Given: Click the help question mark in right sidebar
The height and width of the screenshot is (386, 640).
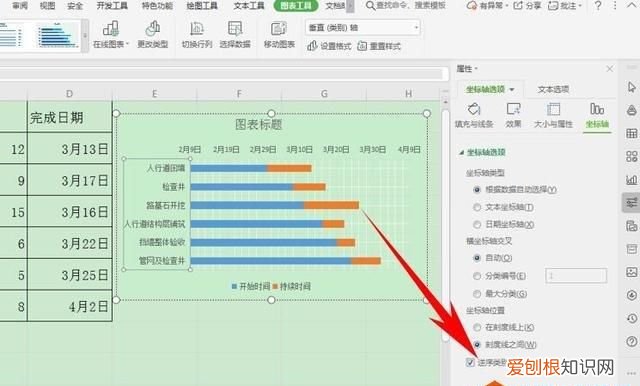Looking at the screenshot, I should [x=632, y=341].
